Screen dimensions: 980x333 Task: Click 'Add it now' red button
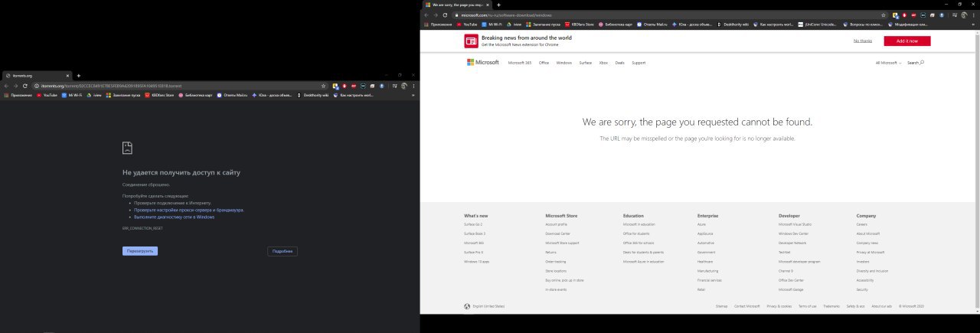click(x=907, y=41)
